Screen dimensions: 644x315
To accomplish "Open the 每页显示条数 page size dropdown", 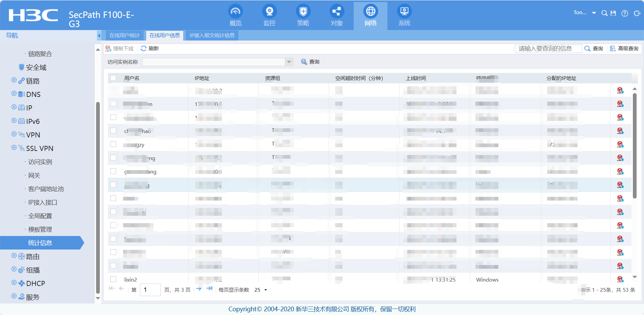I will (261, 290).
